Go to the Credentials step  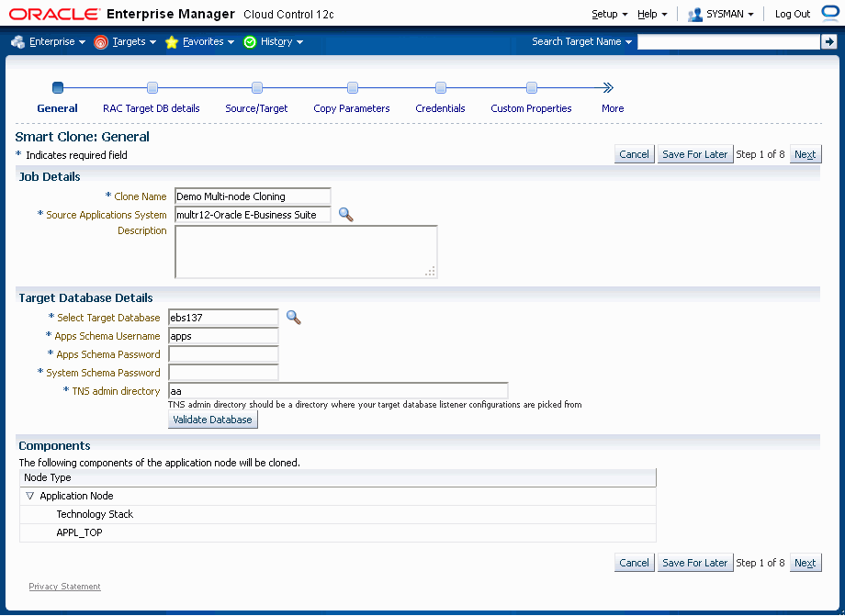point(440,108)
